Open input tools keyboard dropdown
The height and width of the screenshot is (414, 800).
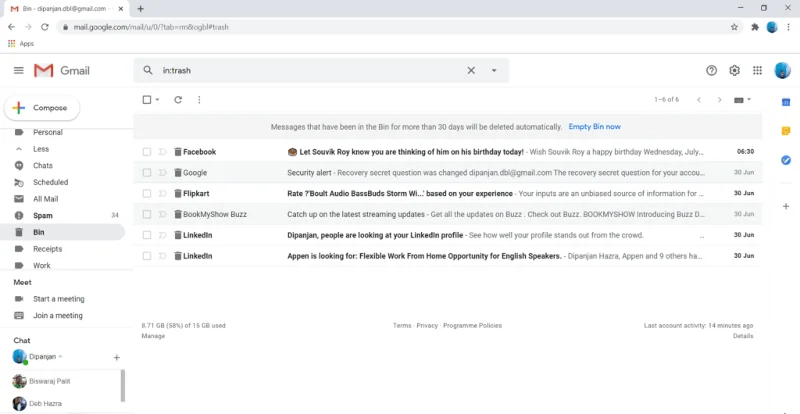[742, 100]
